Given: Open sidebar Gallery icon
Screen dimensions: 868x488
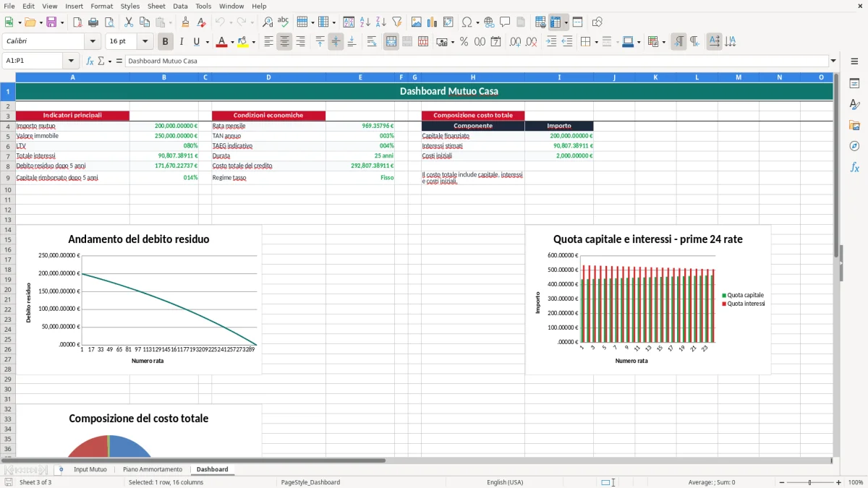Looking at the screenshot, I should pyautogui.click(x=854, y=125).
